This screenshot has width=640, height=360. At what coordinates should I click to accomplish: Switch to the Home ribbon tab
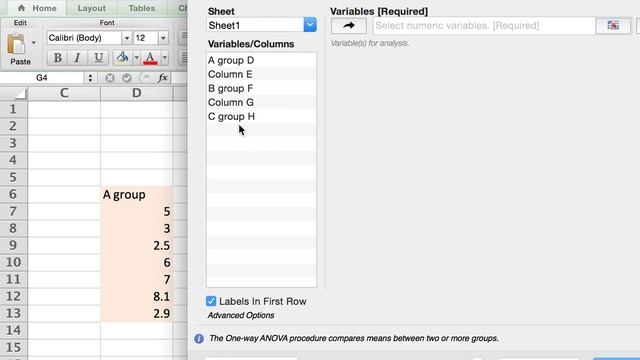pyautogui.click(x=38, y=8)
